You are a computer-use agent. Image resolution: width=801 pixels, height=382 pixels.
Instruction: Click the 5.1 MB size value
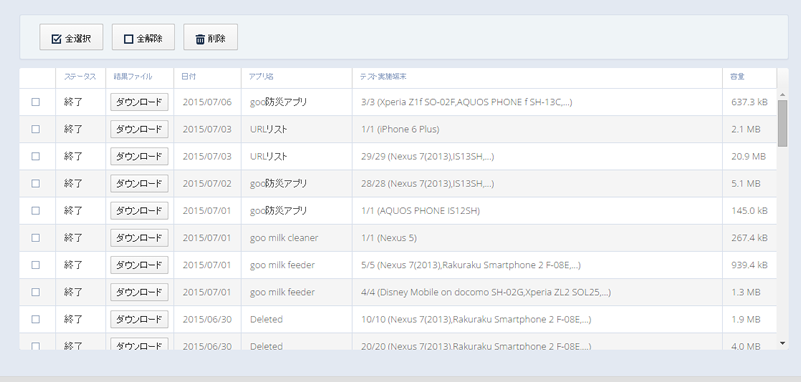click(746, 183)
